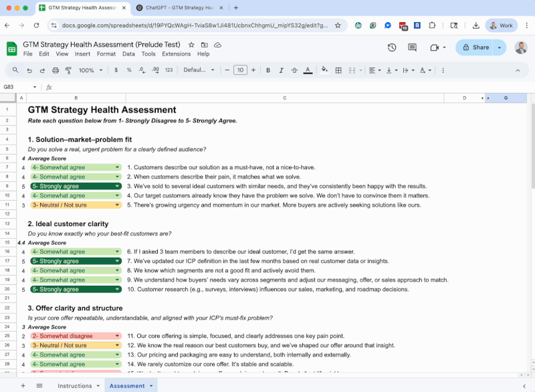The height and width of the screenshot is (392, 535).
Task: Star the document next to title
Action: pyautogui.click(x=191, y=45)
